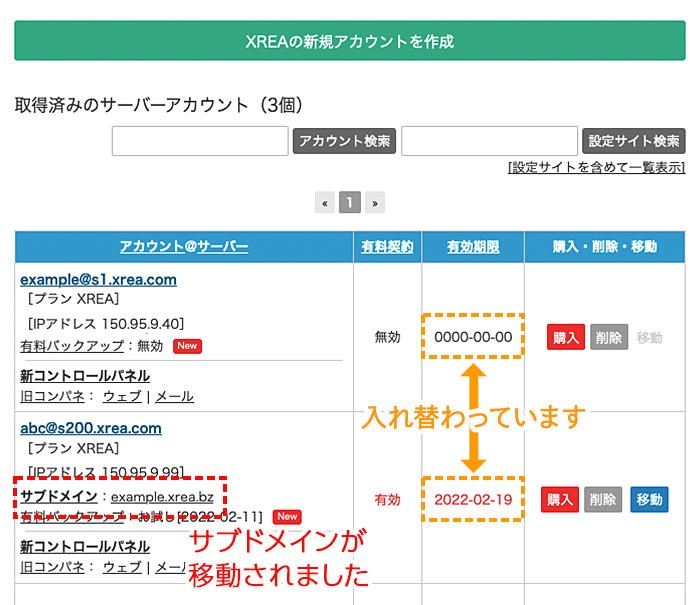Sort by サーバー column header link
700x605 pixels.
click(x=223, y=247)
